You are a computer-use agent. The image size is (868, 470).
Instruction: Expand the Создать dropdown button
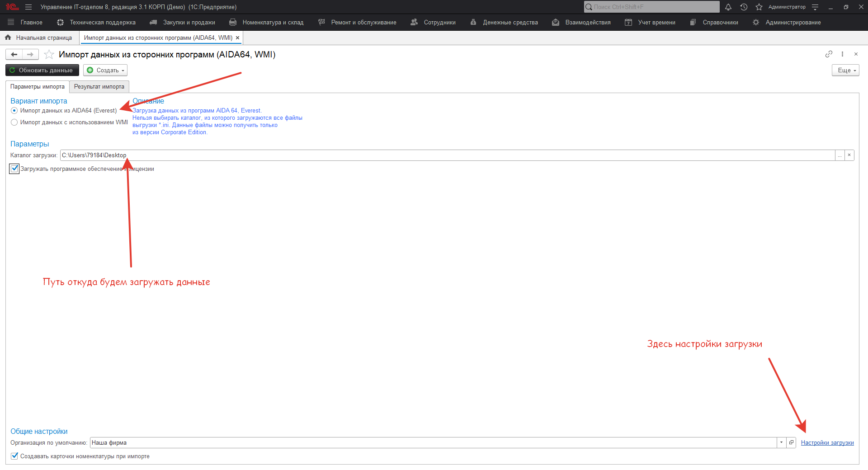click(x=105, y=70)
